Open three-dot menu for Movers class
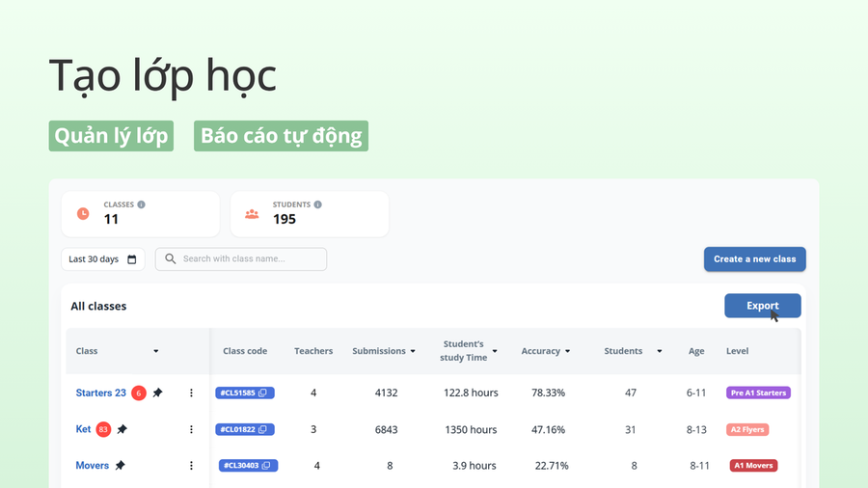 [x=191, y=465]
